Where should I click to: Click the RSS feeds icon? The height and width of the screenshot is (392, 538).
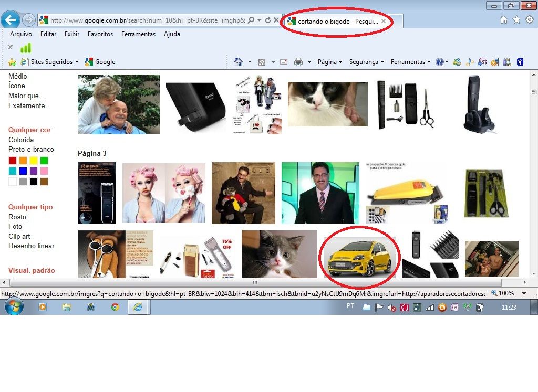262,62
